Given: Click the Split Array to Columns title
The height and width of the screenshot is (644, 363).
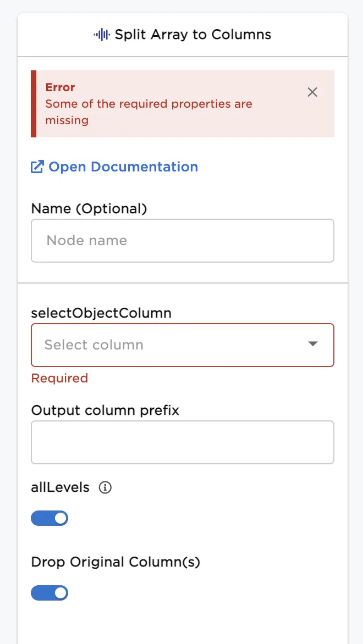Looking at the screenshot, I should 193,35.
